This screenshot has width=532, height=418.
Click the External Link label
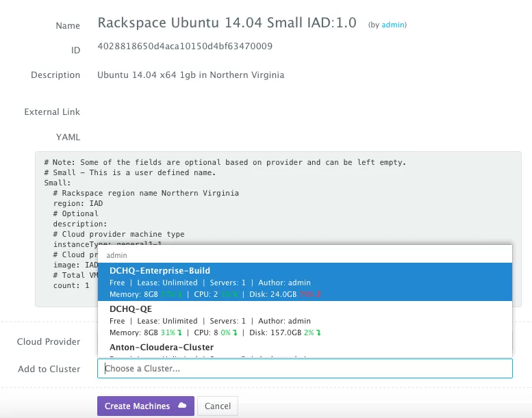[x=52, y=112]
